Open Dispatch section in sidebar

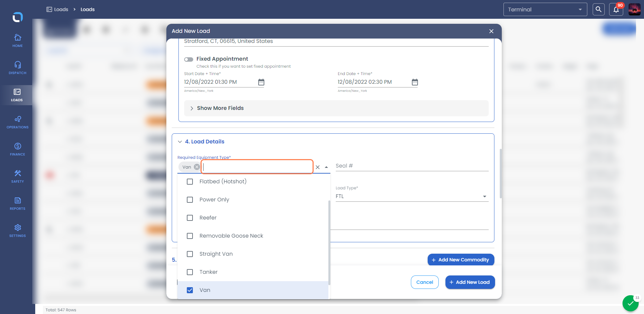point(17,68)
